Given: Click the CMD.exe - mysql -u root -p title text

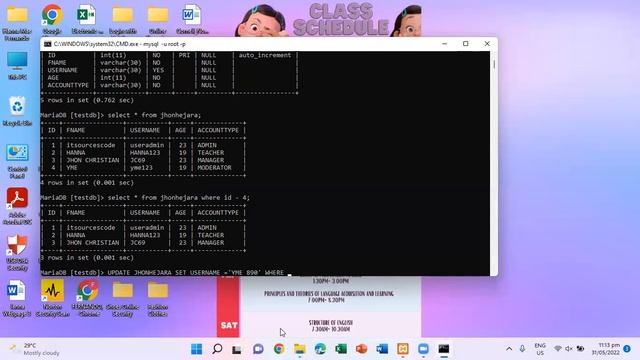Looking at the screenshot, I should (x=120, y=44).
